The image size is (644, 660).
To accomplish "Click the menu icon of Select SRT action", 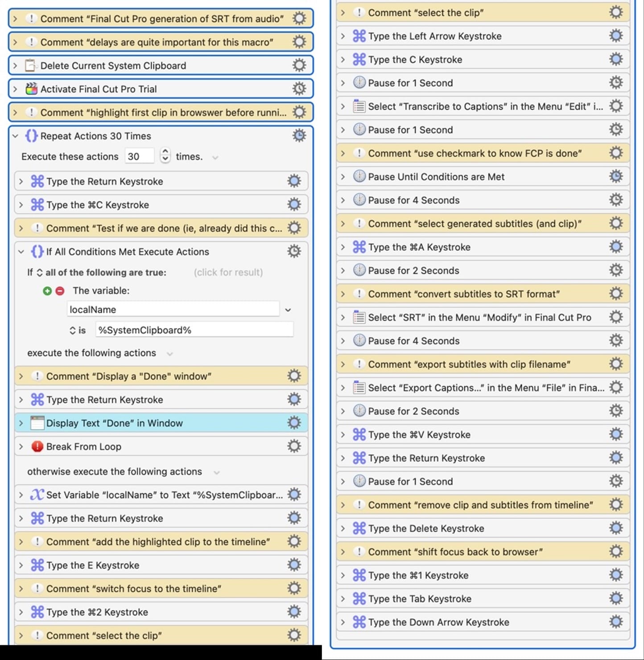I will point(359,318).
